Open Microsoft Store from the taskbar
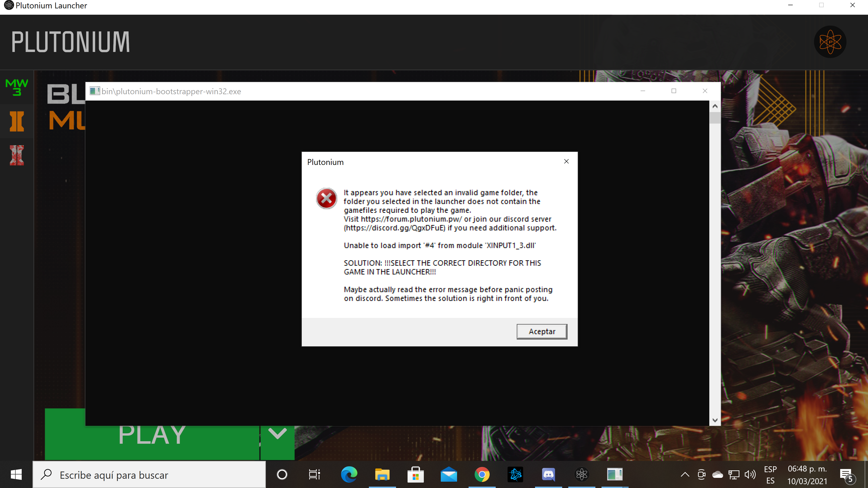Screen dimensions: 868x488 [x=415, y=474]
